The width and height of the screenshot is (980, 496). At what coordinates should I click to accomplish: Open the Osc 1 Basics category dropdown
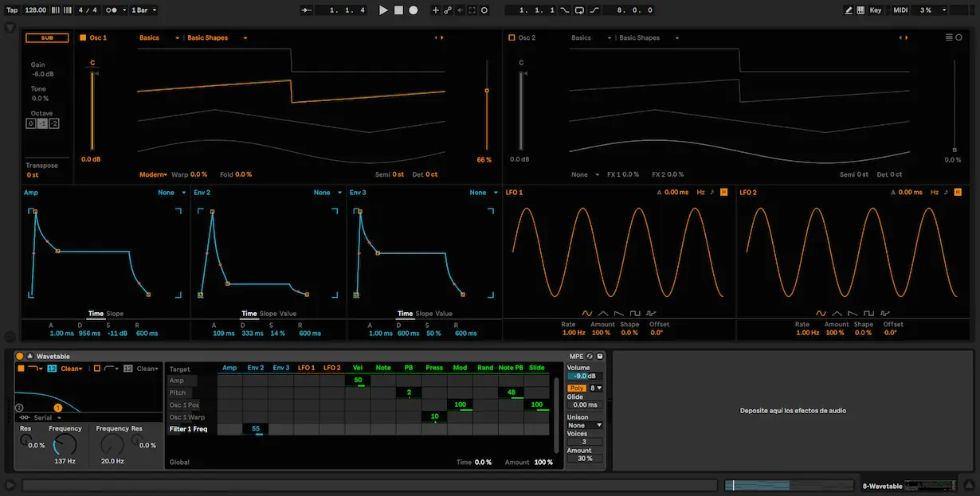coord(160,37)
